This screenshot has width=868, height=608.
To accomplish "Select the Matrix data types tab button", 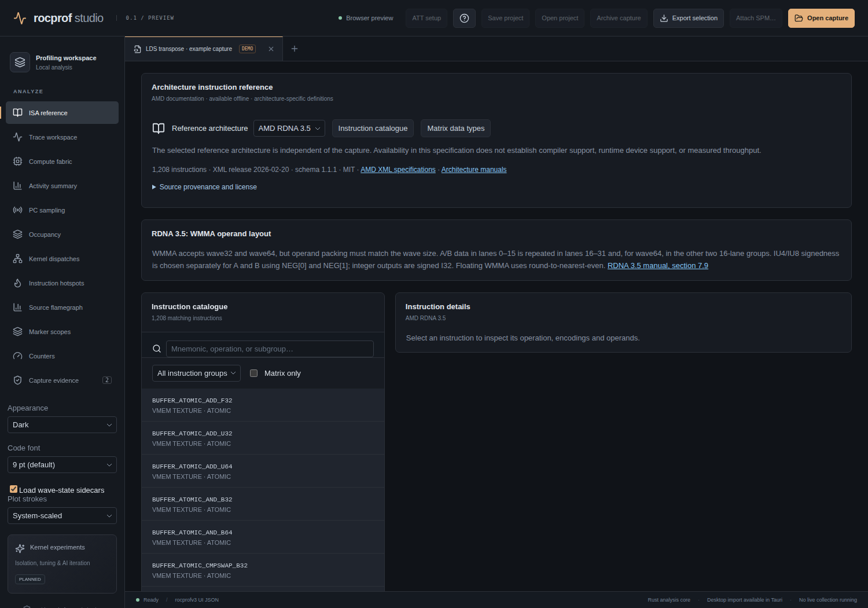I will 456,129.
